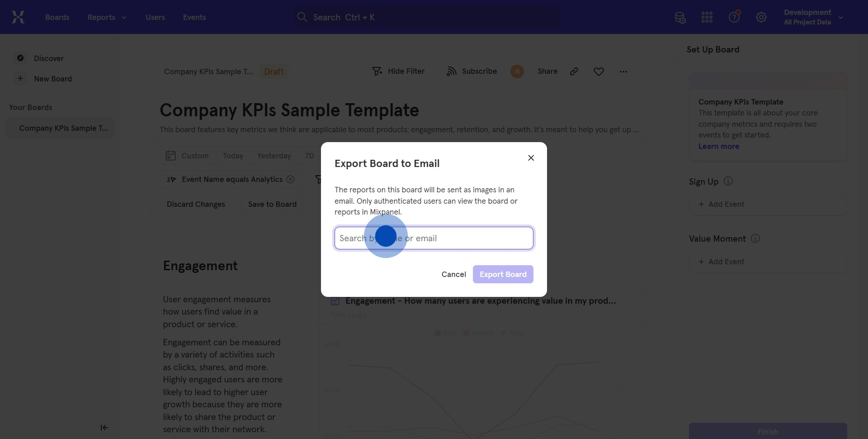Close the Export Board to Email dialog
Image resolution: width=868 pixels, height=439 pixels.
coord(531,158)
